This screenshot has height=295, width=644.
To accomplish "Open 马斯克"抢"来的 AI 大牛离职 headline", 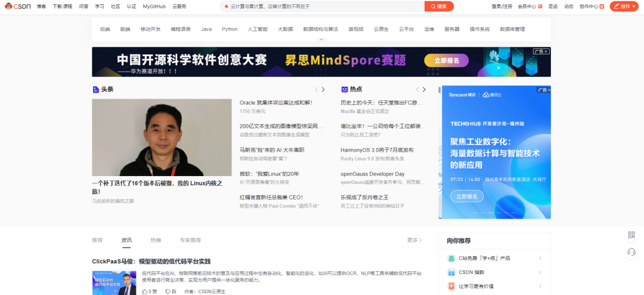I will (x=272, y=150).
